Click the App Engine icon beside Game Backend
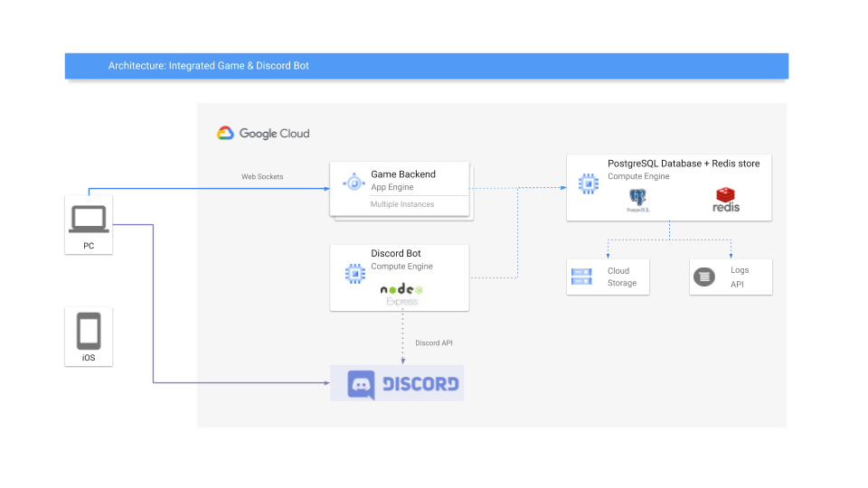 tap(354, 182)
